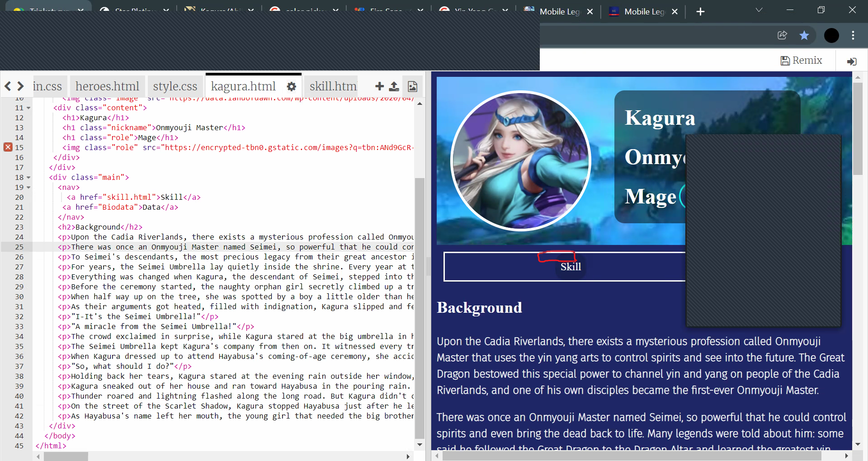Select the Mobile Leg tab with picture favicon
The width and height of the screenshot is (868, 461).
point(559,12)
